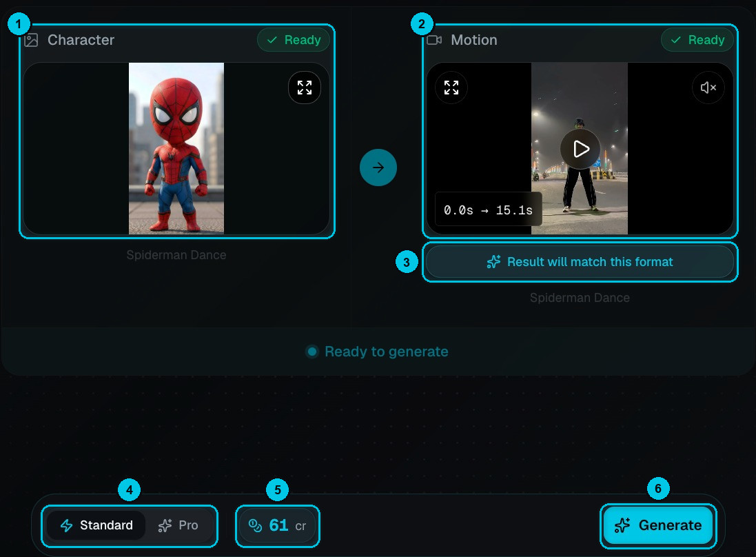Click the Generate button

[x=658, y=525]
